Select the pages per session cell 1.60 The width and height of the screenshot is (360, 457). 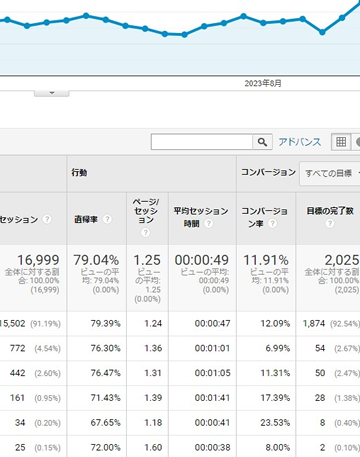153,447
